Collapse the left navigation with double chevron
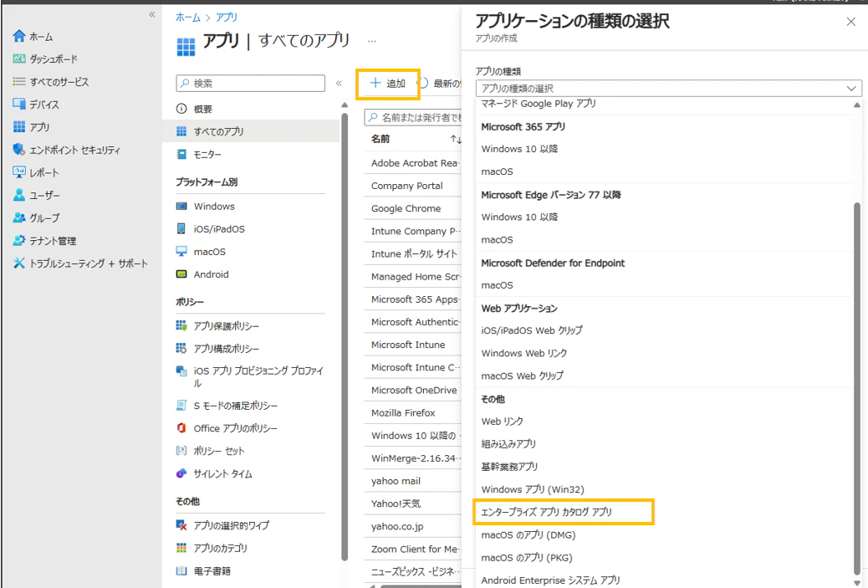The image size is (868, 588). point(151,14)
